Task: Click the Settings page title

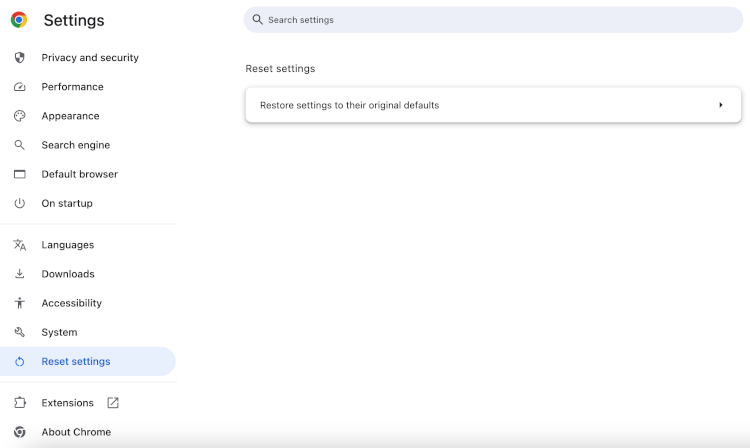Action: pos(74,20)
